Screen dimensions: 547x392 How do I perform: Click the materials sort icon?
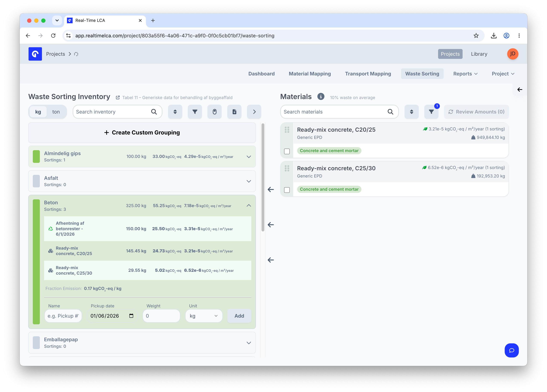click(411, 112)
